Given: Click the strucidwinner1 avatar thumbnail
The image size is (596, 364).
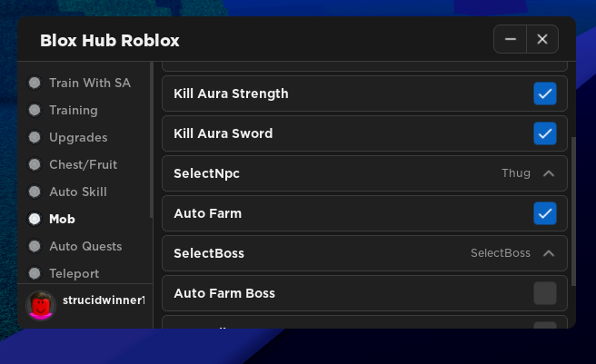Looking at the screenshot, I should pyautogui.click(x=41, y=306).
